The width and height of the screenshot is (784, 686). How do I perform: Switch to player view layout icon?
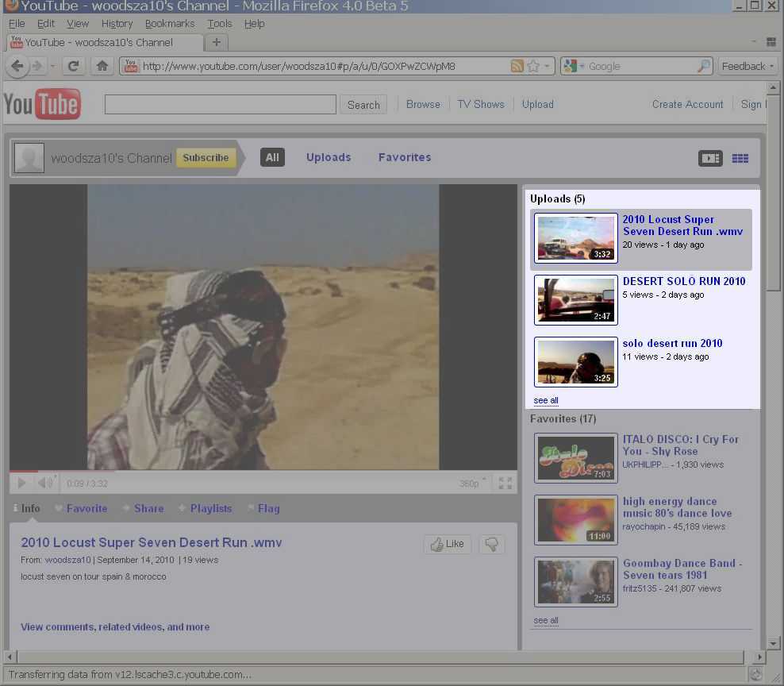click(710, 158)
